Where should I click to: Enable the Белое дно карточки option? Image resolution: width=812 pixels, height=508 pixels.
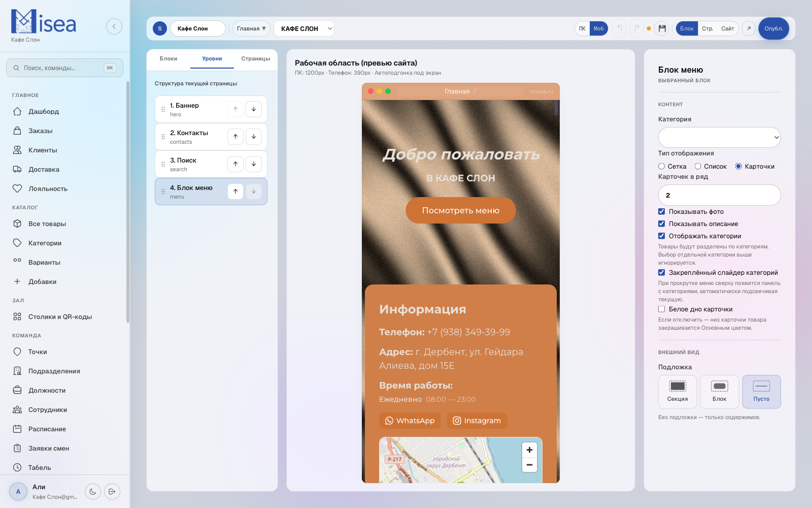pyautogui.click(x=662, y=309)
